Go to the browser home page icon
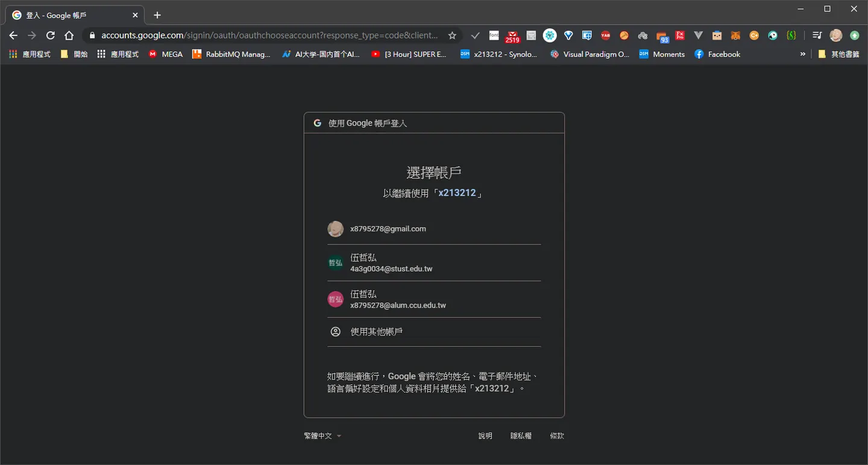The height and width of the screenshot is (465, 868). click(69, 36)
